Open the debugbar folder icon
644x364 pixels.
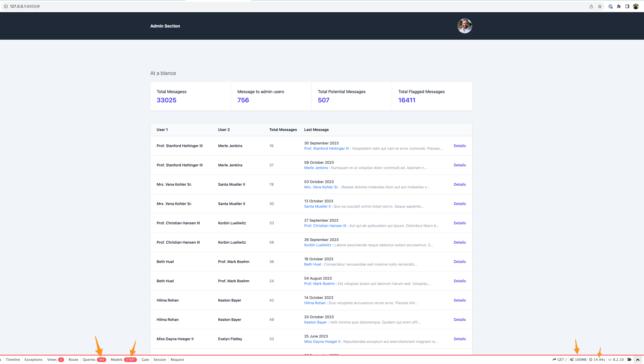click(x=629, y=360)
